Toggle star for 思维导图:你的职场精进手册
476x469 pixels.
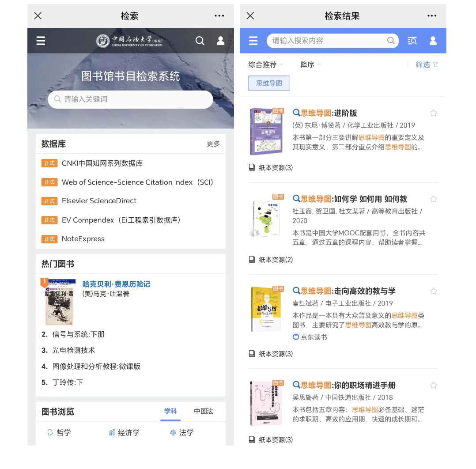click(434, 385)
